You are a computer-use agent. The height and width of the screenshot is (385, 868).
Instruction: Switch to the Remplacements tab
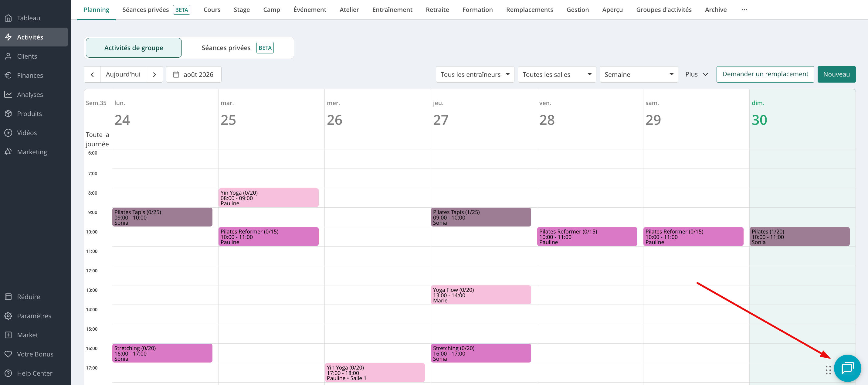(x=529, y=10)
